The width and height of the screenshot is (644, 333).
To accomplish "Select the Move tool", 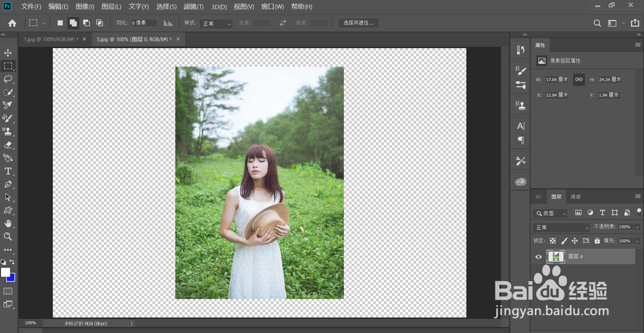I will [x=8, y=53].
